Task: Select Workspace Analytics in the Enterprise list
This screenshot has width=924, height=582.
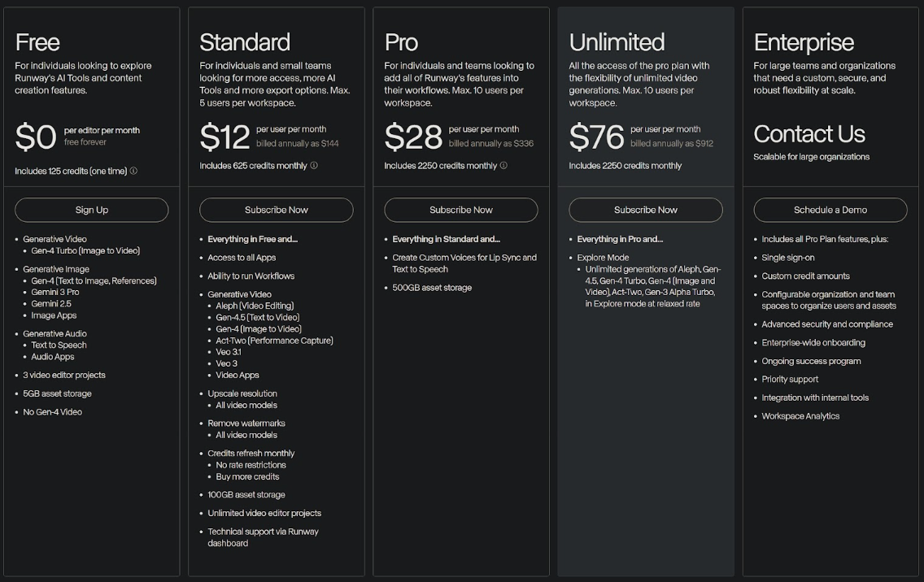Action: click(800, 416)
